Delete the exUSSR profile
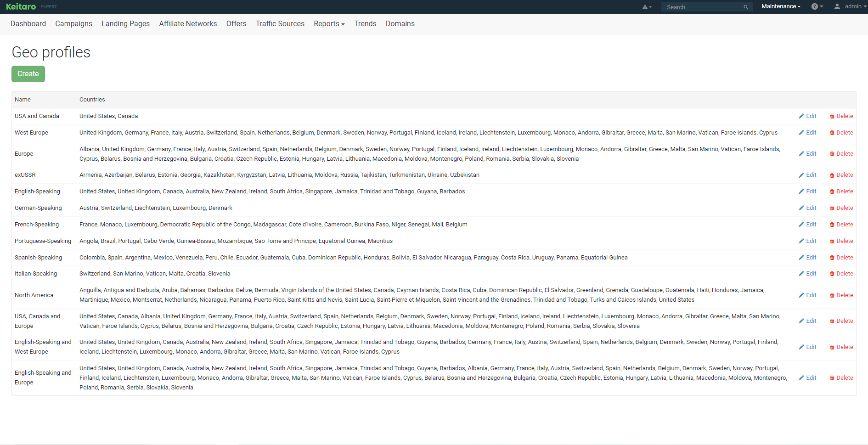 841,175
